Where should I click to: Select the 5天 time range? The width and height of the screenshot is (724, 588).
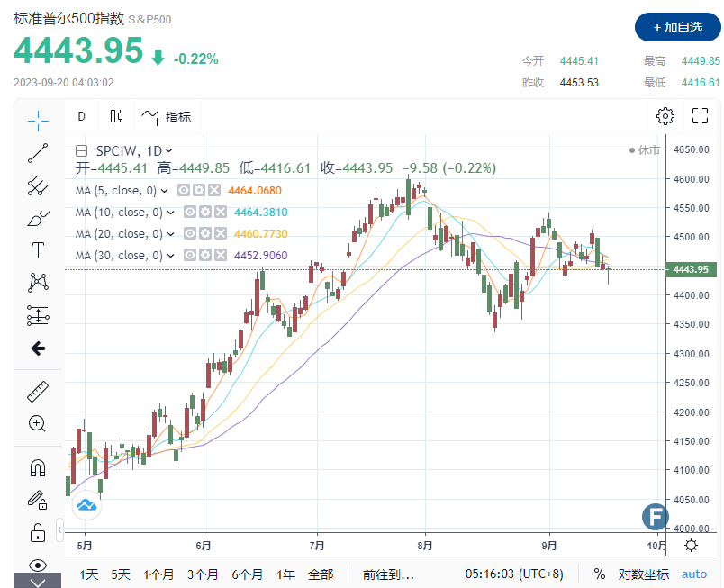121,574
